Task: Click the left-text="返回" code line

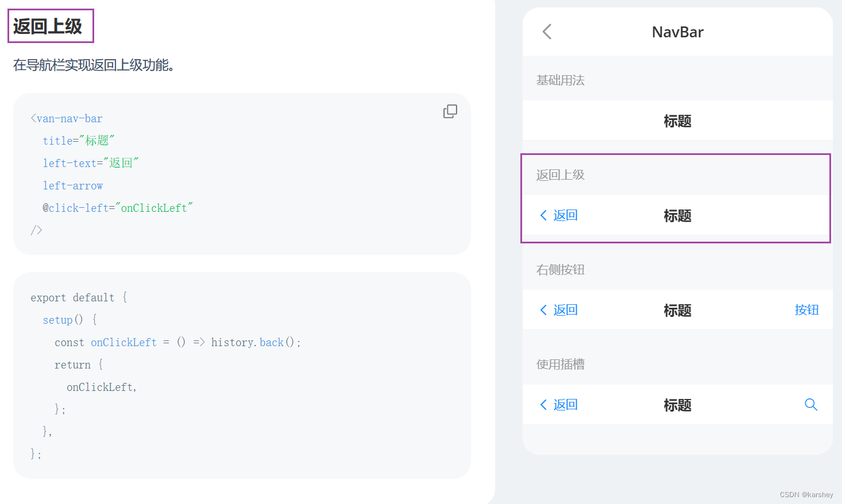Action: pyautogui.click(x=91, y=163)
